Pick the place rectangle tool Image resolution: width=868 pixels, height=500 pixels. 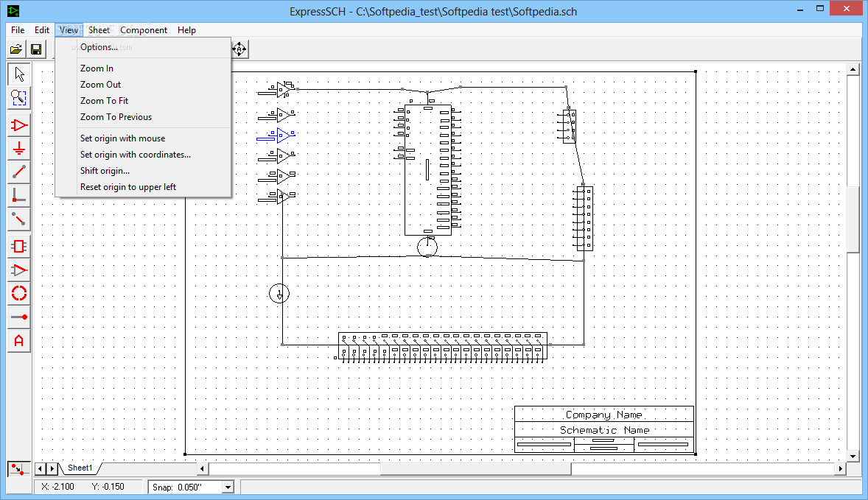click(19, 246)
